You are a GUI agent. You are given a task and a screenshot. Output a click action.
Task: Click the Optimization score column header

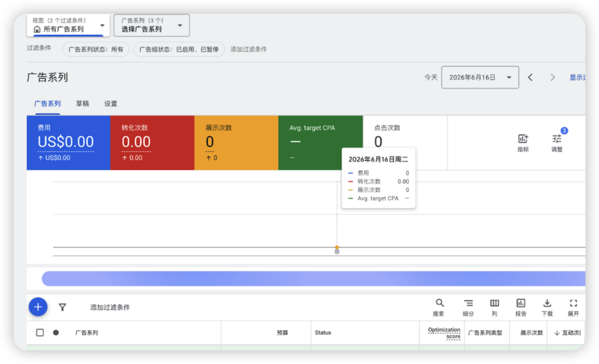click(444, 333)
